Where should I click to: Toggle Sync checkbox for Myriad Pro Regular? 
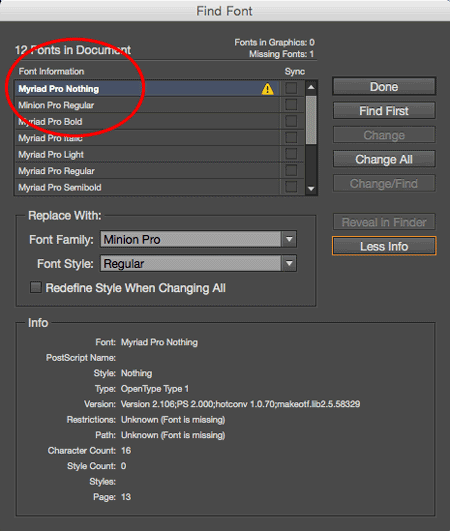pyautogui.click(x=291, y=170)
